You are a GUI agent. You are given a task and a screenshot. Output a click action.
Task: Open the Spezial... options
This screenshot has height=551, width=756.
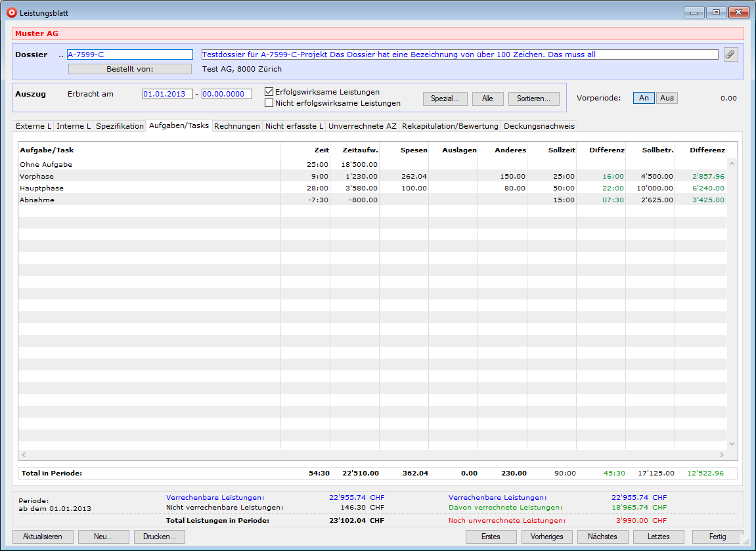tap(445, 99)
